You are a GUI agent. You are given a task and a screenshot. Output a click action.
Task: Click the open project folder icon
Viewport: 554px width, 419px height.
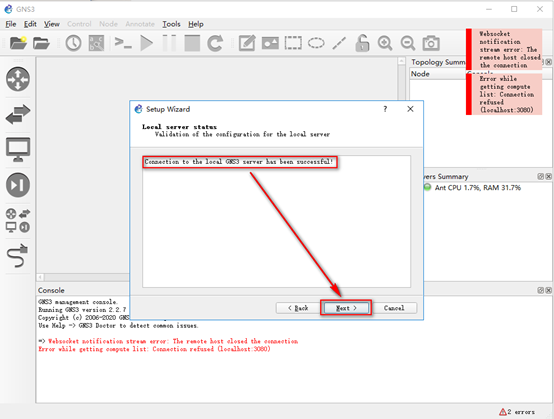point(41,43)
